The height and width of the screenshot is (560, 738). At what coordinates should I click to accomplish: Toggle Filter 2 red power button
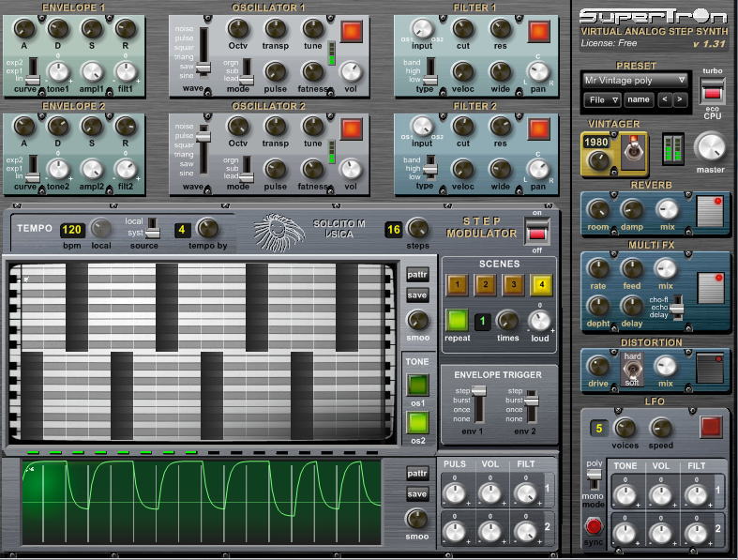pos(539,129)
